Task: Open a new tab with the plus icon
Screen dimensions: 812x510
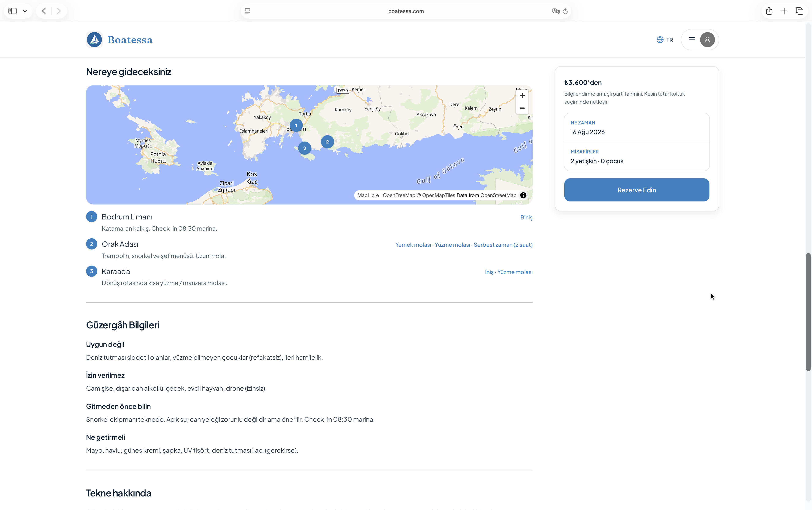Action: coord(784,11)
